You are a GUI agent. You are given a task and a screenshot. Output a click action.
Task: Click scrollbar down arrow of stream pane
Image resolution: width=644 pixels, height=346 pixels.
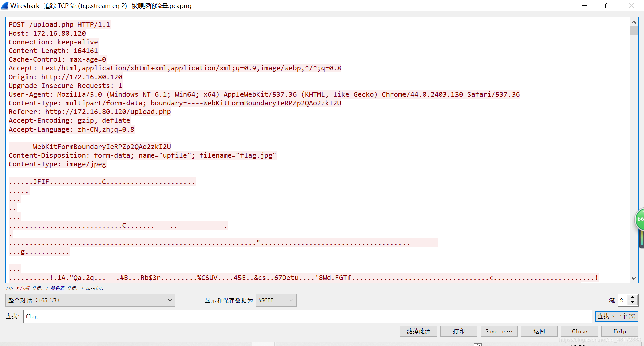tap(634, 278)
